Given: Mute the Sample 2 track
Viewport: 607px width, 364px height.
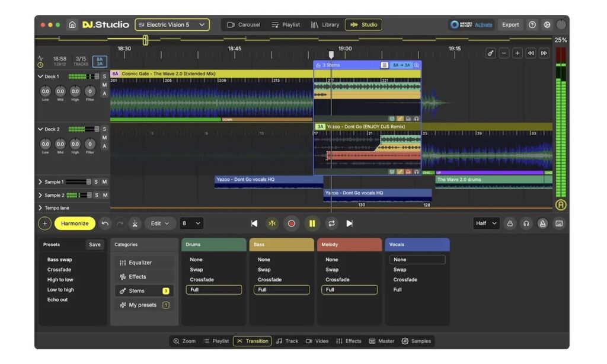Looking at the screenshot, I should coord(104,195).
